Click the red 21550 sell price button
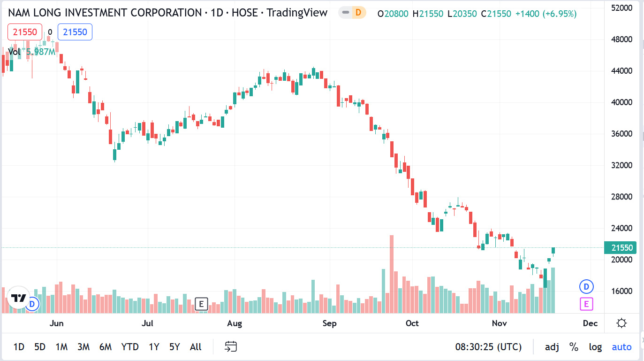The image size is (644, 361). click(25, 32)
